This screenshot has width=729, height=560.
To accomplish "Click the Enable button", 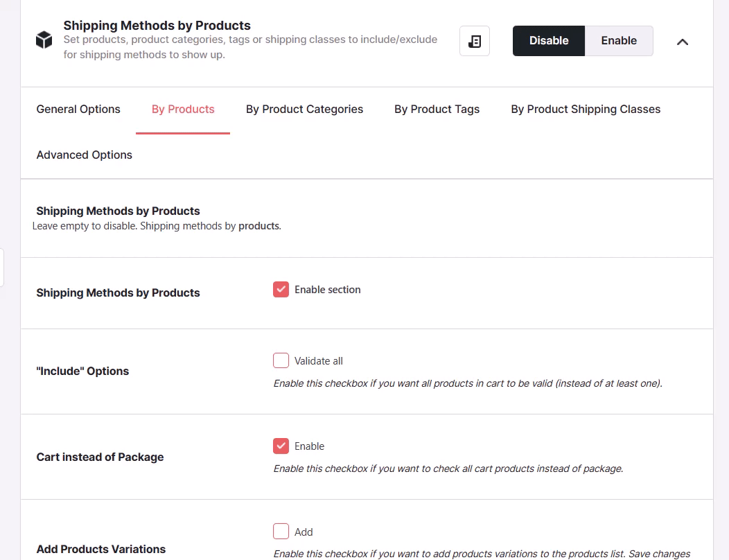I will [619, 41].
